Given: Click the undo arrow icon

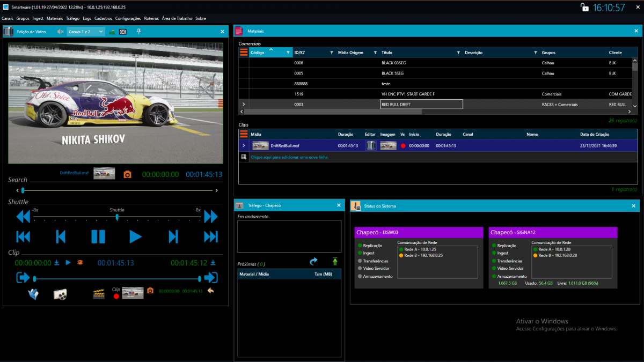Looking at the screenshot, I should point(211,291).
